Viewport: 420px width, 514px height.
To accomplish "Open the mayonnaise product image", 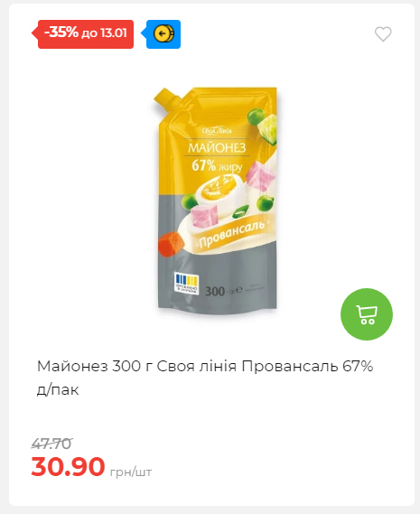I will click(x=217, y=201).
